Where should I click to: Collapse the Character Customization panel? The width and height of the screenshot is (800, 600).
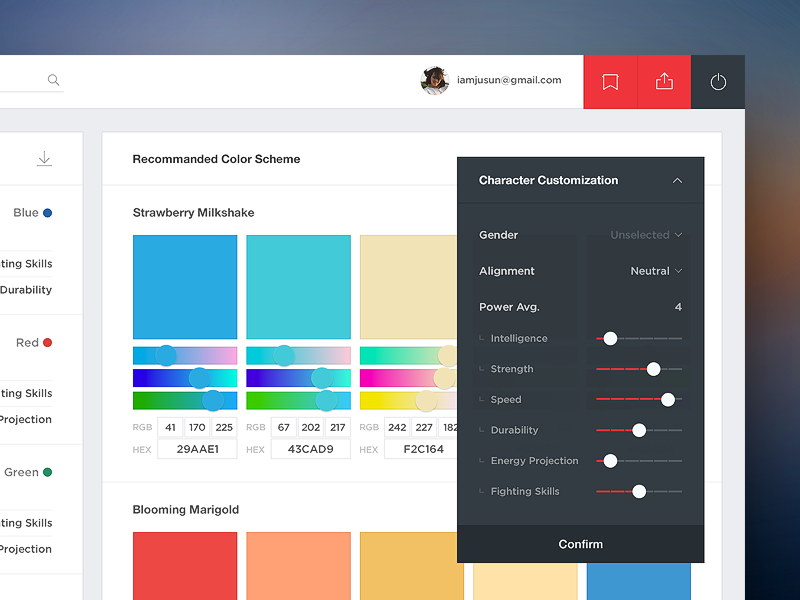coord(676,180)
